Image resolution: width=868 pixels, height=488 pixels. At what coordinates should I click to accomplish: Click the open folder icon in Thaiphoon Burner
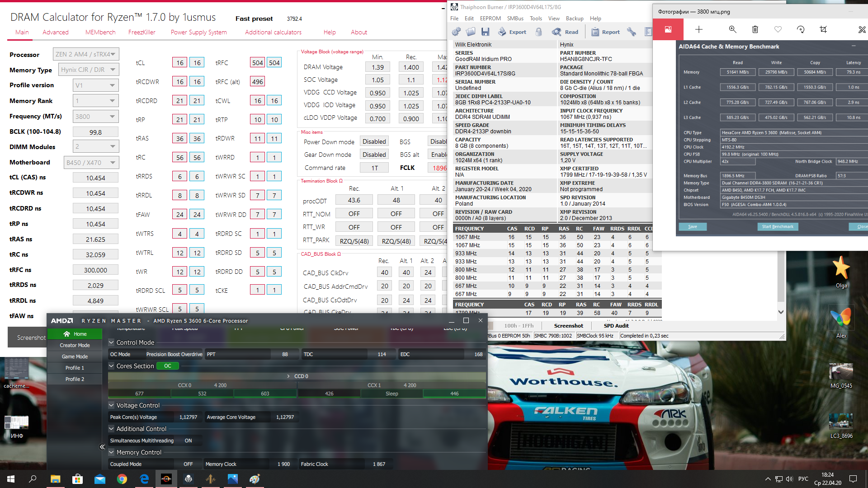pos(471,32)
